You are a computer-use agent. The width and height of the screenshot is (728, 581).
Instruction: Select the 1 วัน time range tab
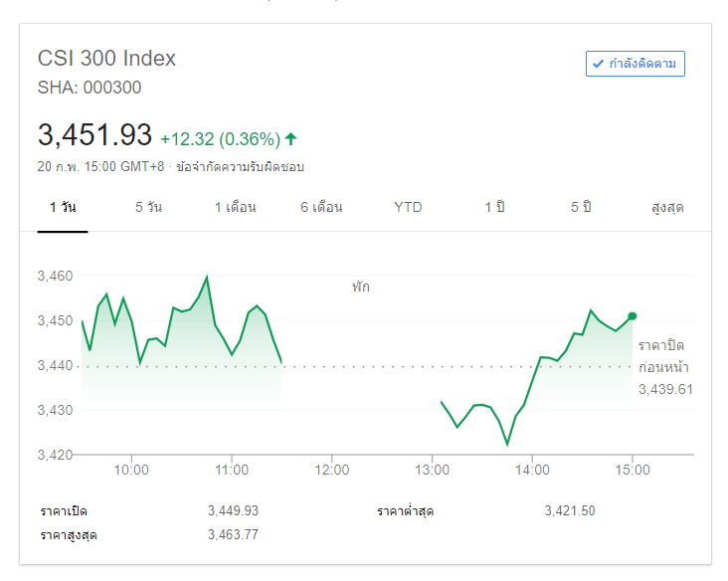point(63,207)
